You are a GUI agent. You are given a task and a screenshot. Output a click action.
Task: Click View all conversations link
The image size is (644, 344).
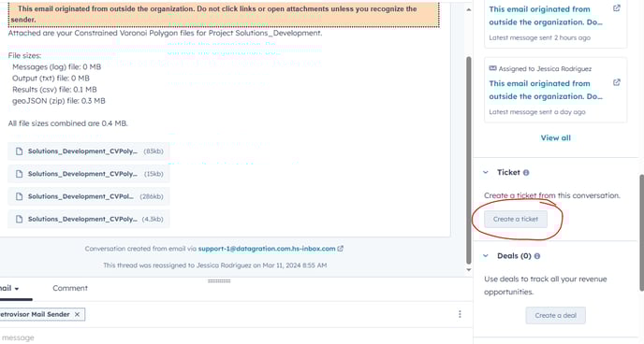(x=556, y=138)
